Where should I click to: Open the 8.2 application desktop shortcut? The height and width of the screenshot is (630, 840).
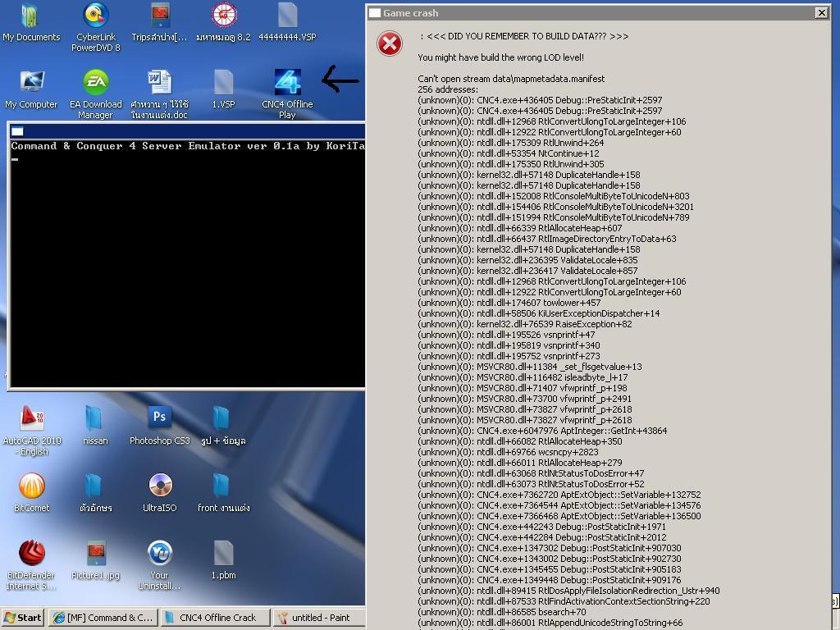tap(223, 22)
